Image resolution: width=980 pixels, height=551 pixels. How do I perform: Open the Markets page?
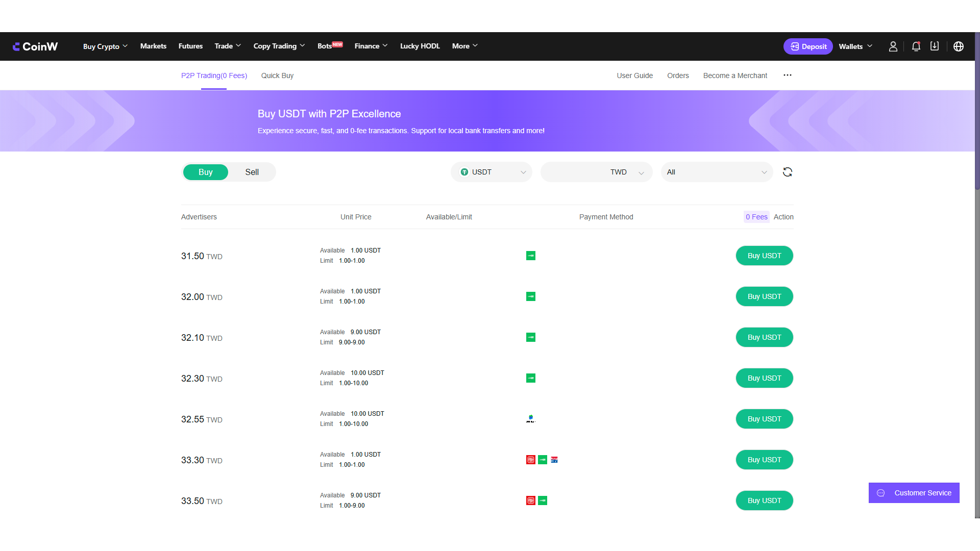[153, 46]
